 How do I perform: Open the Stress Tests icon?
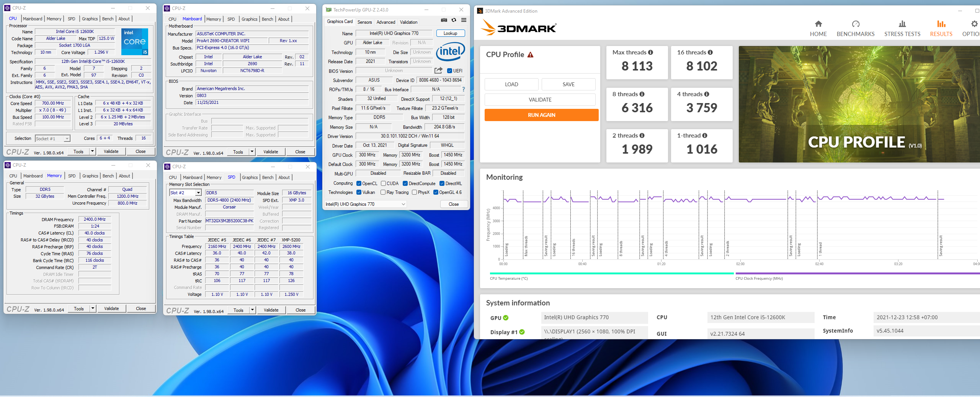point(902,24)
